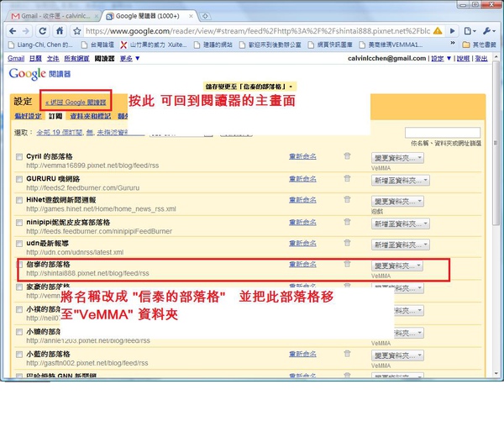504x421 pixels.
Task: Select all with the 全部 19 個訂閱 link
Action: 60,132
